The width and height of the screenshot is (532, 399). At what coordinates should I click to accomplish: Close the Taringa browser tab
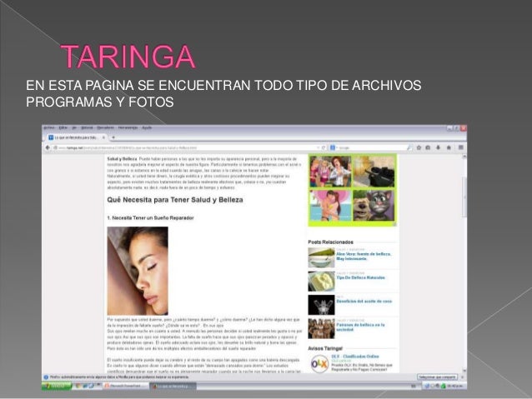click(x=104, y=137)
